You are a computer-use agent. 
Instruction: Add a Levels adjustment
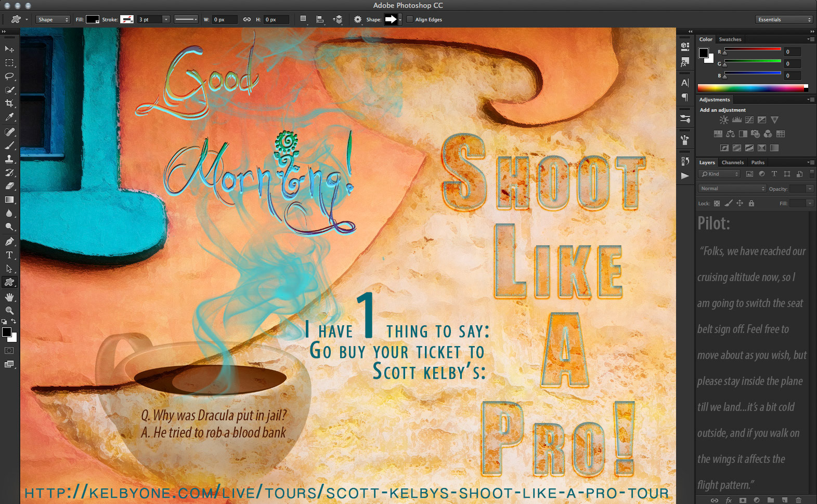(x=736, y=120)
